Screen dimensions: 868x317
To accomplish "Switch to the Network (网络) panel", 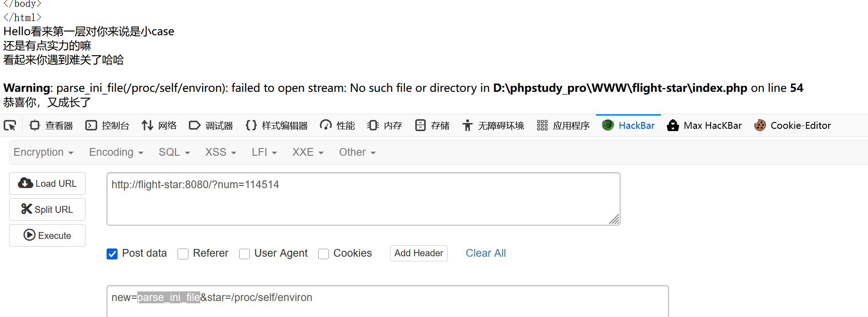I will point(159,126).
